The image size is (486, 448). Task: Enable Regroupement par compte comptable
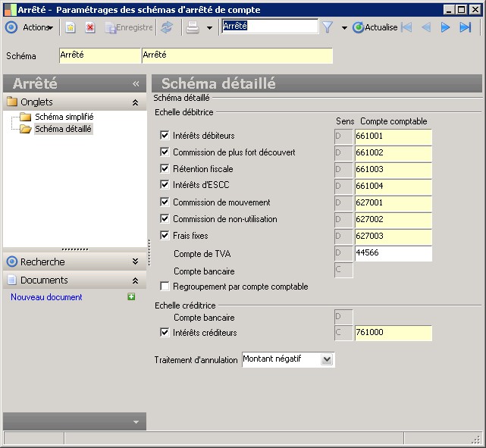coord(165,287)
